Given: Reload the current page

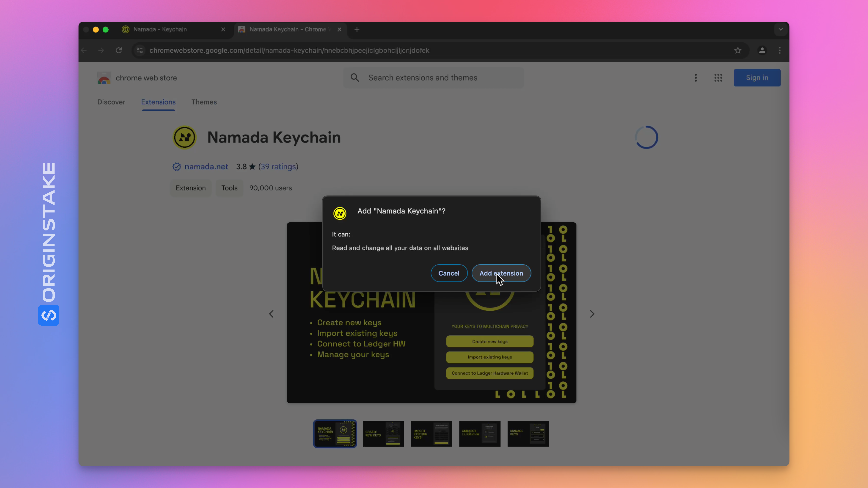Looking at the screenshot, I should (x=119, y=50).
